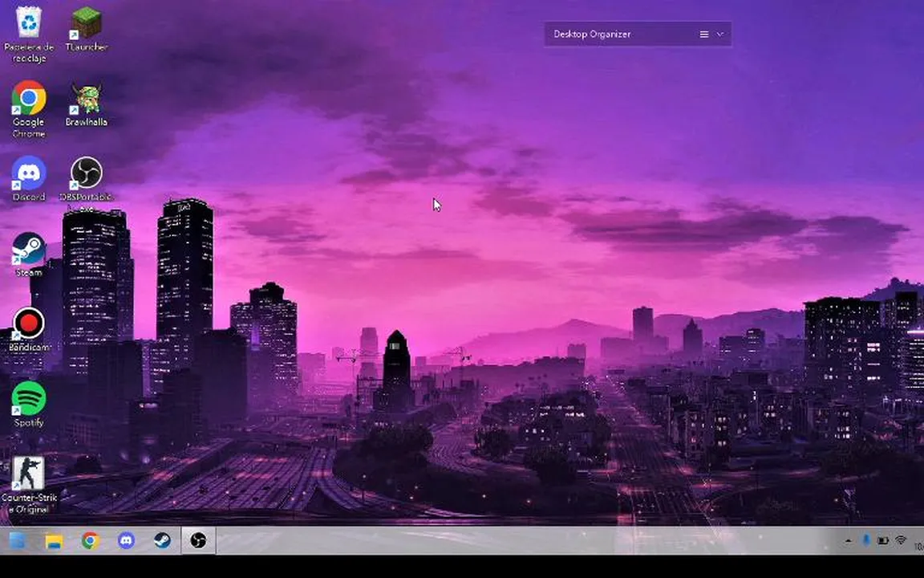Select the Papelera de reciclaje desktop icon

(28, 33)
